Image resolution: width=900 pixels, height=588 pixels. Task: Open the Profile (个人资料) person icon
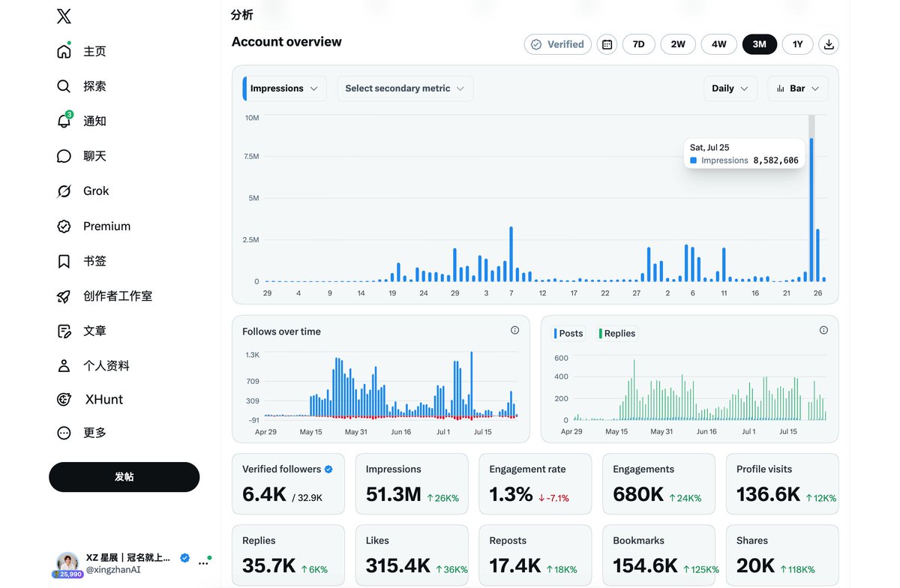point(64,366)
